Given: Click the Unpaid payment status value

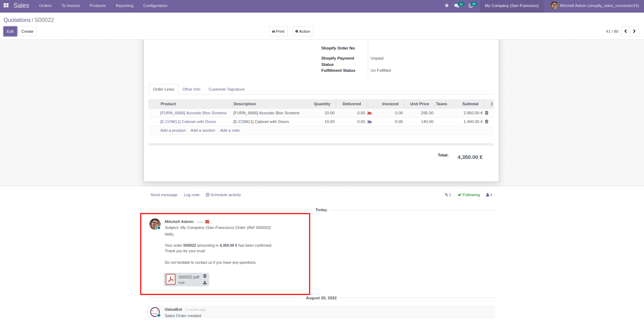Looking at the screenshot, I should 377,58.
